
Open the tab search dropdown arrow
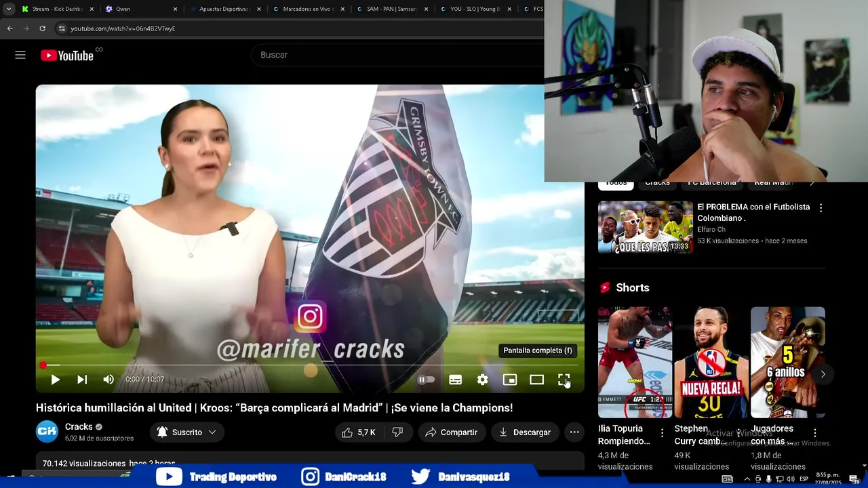(9, 9)
